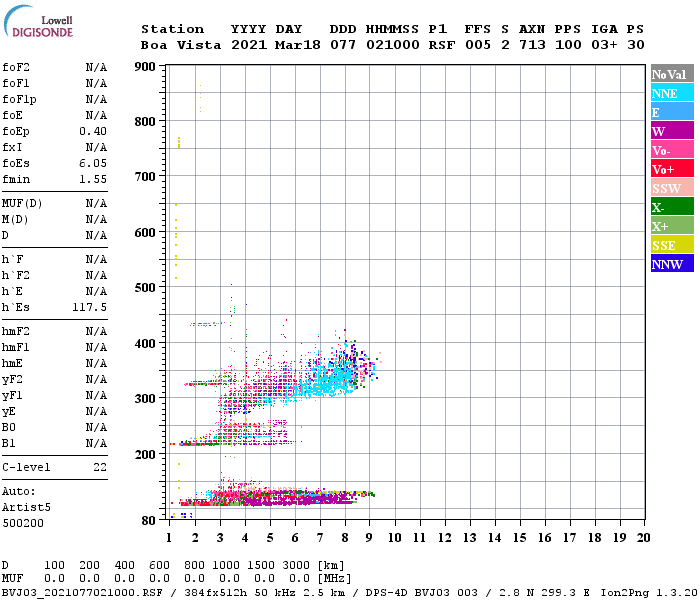This screenshot has height=600, width=700.
Task: Select the NNW dark blue legend swatch
Action: [672, 263]
